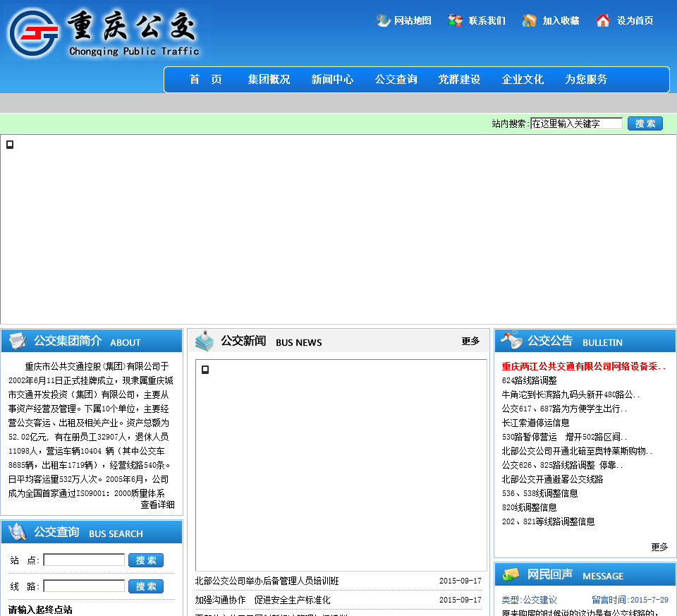Viewport: 677px width, 616px height.
Task: Open the 公交查询 navigation menu item
Action: coord(396,80)
